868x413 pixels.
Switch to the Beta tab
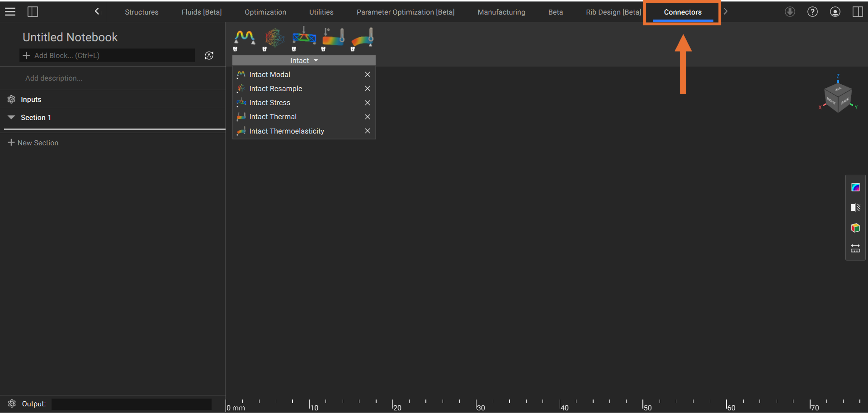coord(555,12)
